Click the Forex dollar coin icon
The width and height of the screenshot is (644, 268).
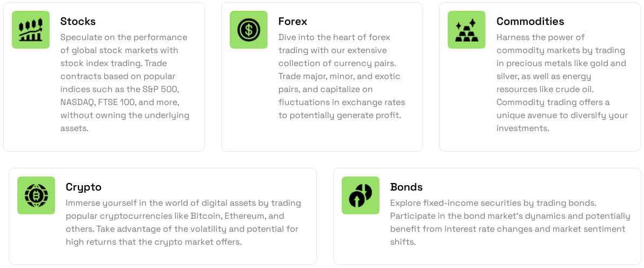click(x=249, y=30)
